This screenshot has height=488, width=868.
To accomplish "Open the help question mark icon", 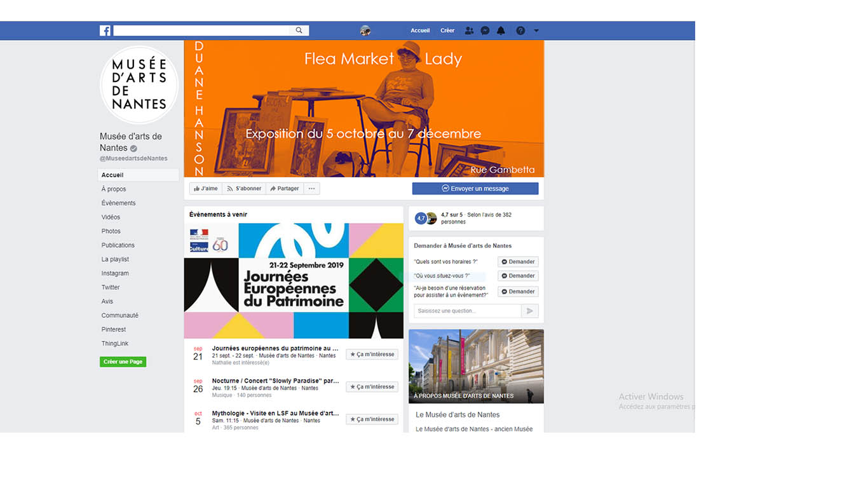I will [x=520, y=30].
